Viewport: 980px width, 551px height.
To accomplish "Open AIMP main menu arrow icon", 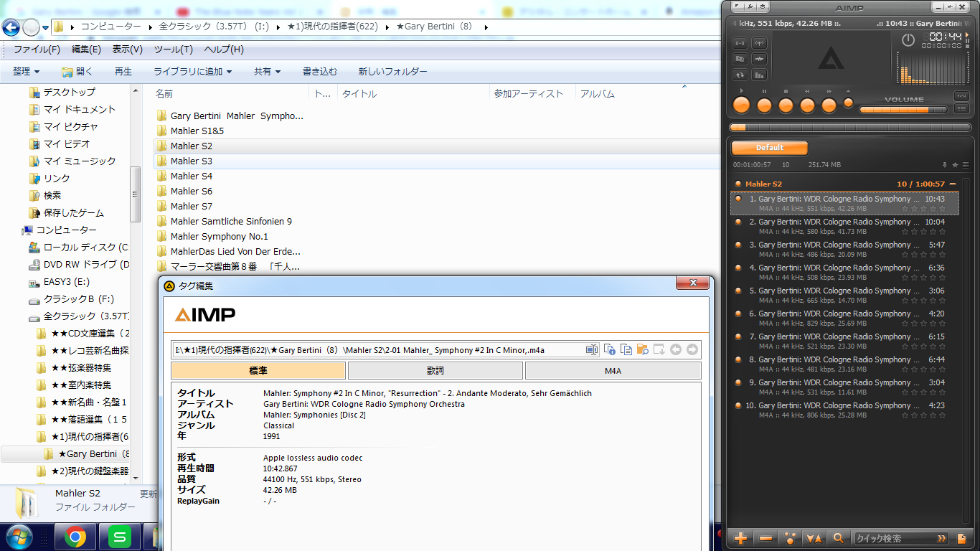I will pyautogui.click(x=737, y=7).
